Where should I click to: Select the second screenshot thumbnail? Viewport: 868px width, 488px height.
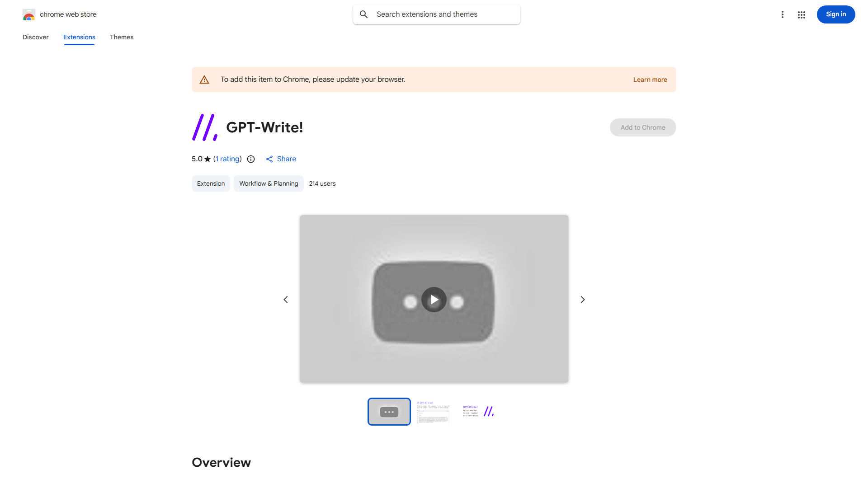click(x=433, y=412)
